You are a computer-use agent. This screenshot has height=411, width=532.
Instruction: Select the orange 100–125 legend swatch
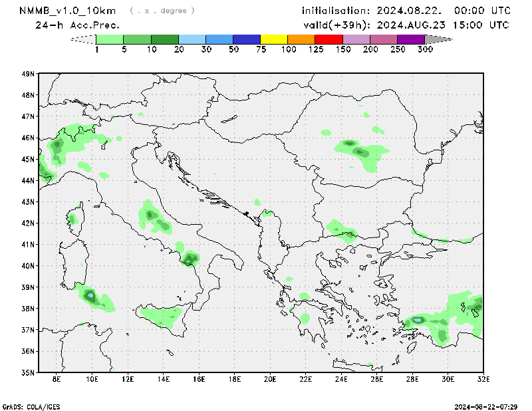click(301, 39)
